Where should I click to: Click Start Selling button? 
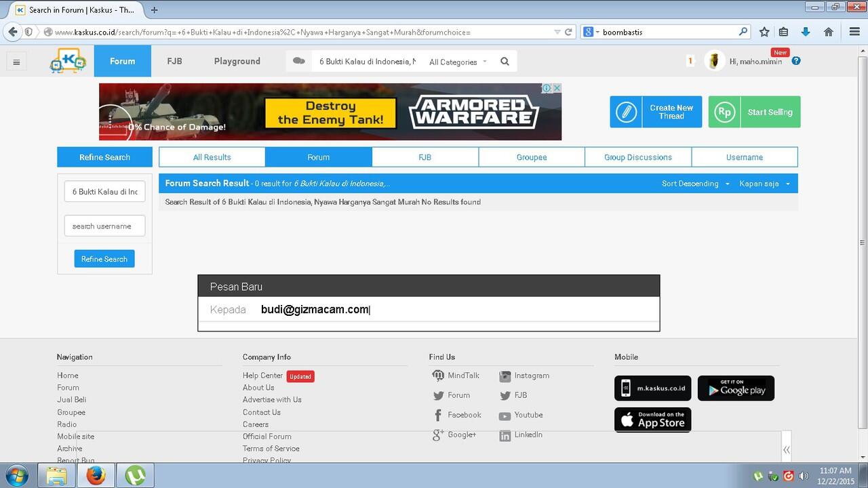[x=755, y=112]
